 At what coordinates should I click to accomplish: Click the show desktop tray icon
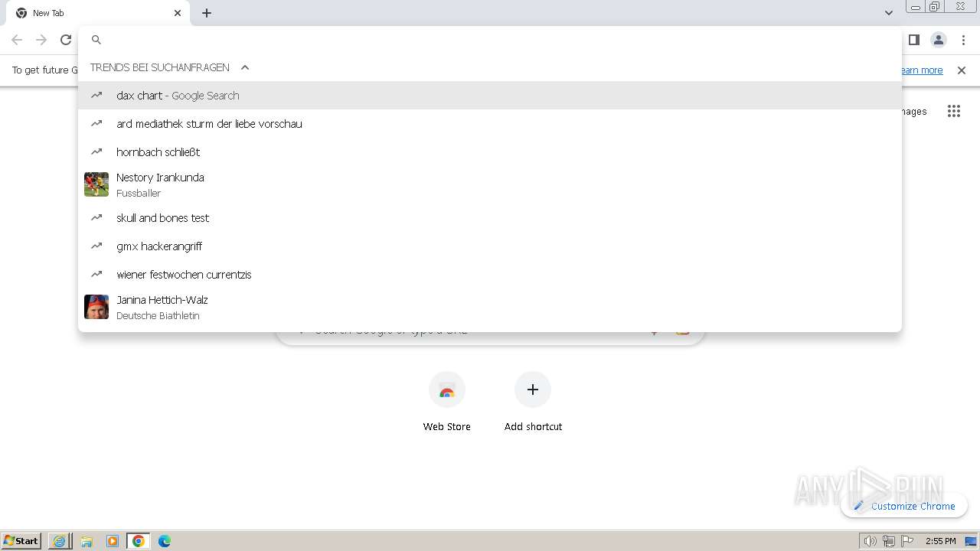pyautogui.click(x=972, y=541)
